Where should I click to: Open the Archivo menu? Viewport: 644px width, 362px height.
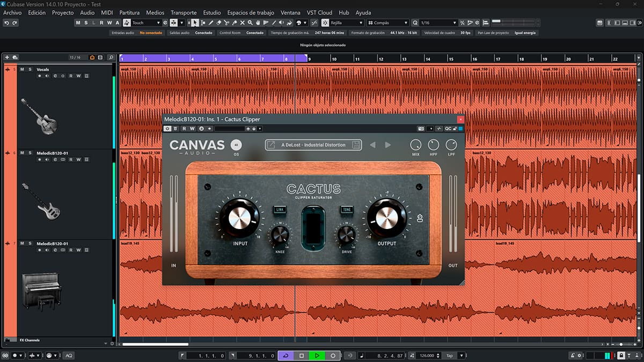(x=12, y=12)
